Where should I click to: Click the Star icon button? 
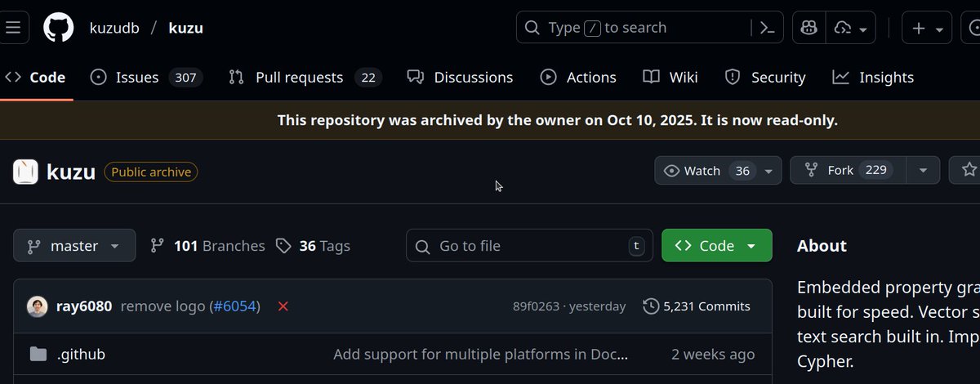[969, 170]
